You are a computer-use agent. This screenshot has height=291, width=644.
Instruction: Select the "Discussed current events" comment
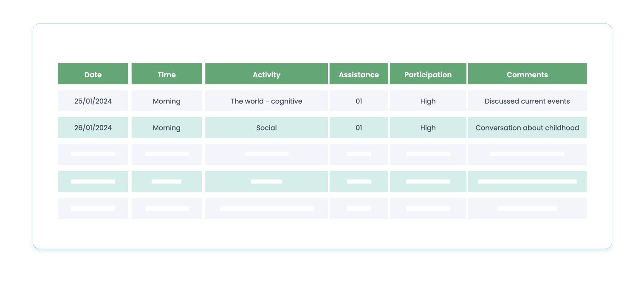click(x=527, y=101)
